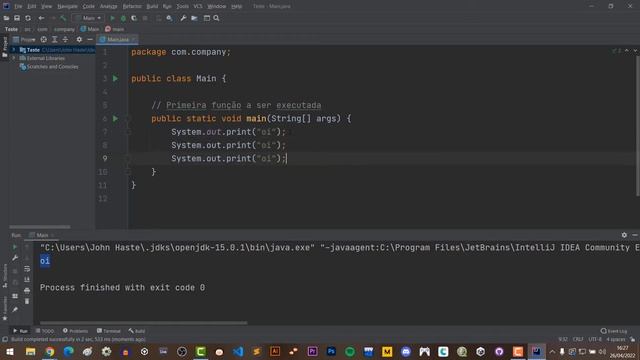This screenshot has height=360, width=640.
Task: Open the VCS menu
Action: tap(198, 7)
